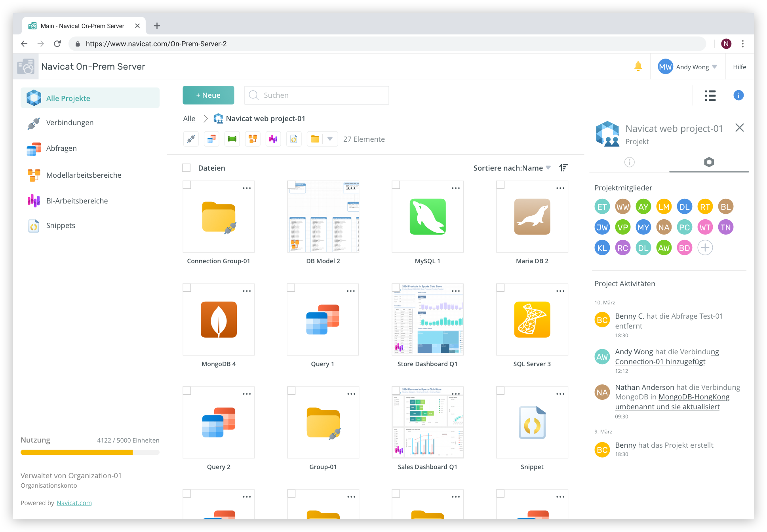Click Hilfe link in header
This screenshot has width=767, height=532.
pos(739,67)
